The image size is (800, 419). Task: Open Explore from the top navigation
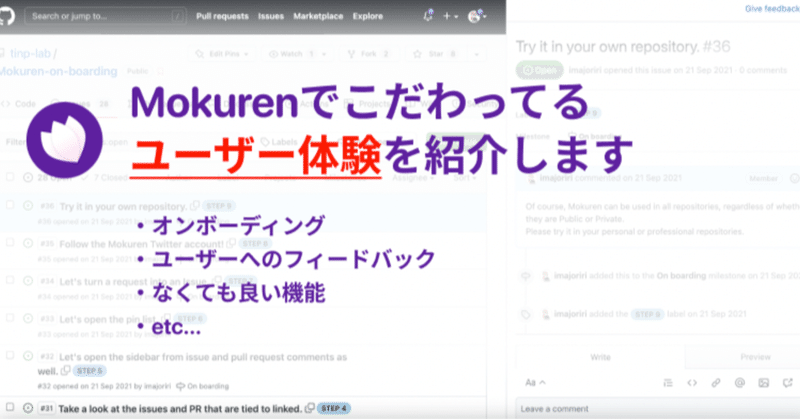pyautogui.click(x=368, y=16)
